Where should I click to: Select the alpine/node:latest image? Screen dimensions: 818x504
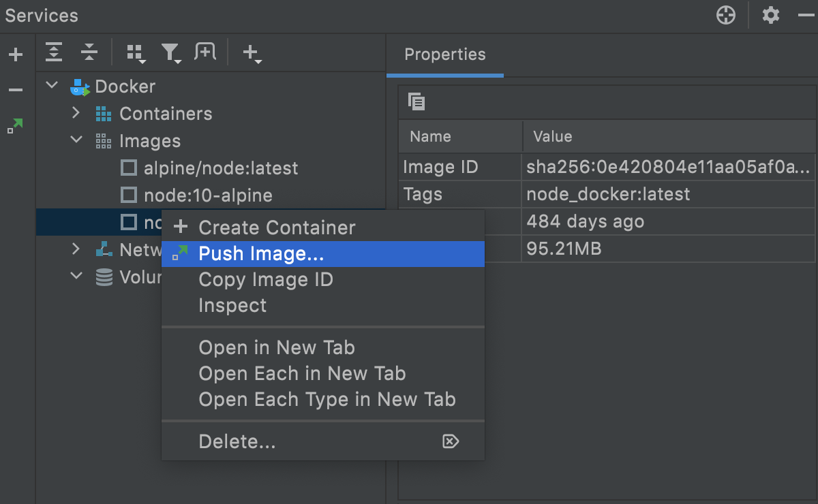coord(221,168)
